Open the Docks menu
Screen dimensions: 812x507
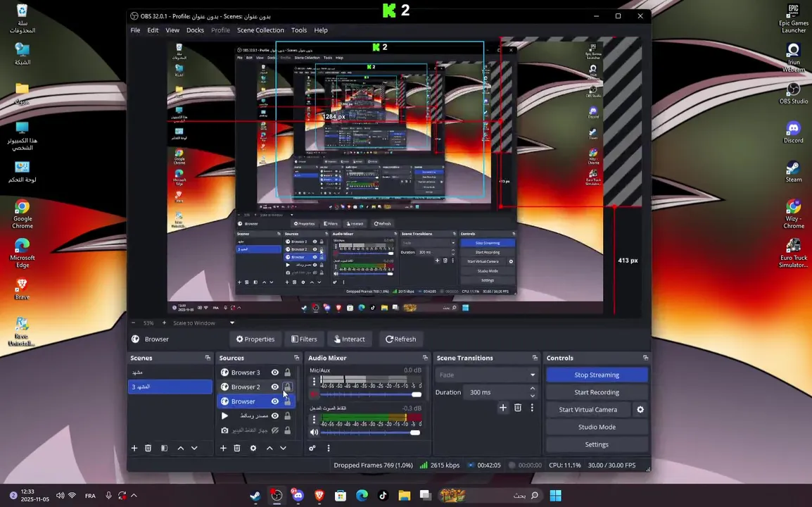coord(195,30)
